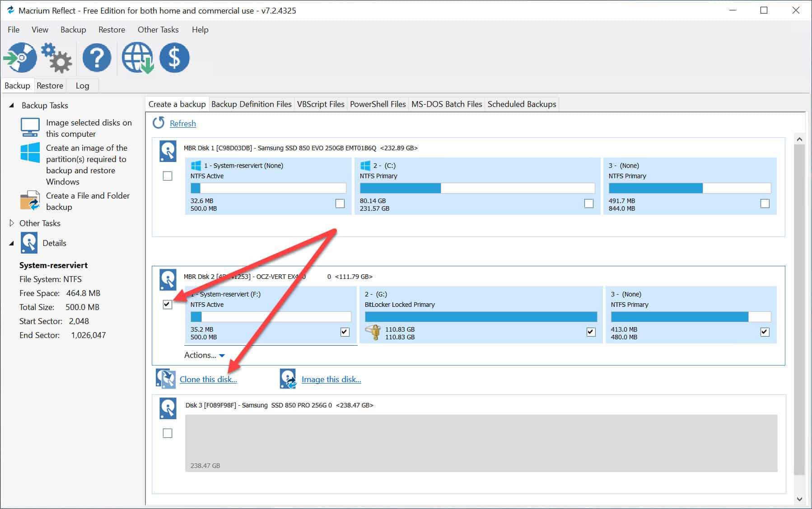Select Create a File and Folder backup

(x=88, y=201)
